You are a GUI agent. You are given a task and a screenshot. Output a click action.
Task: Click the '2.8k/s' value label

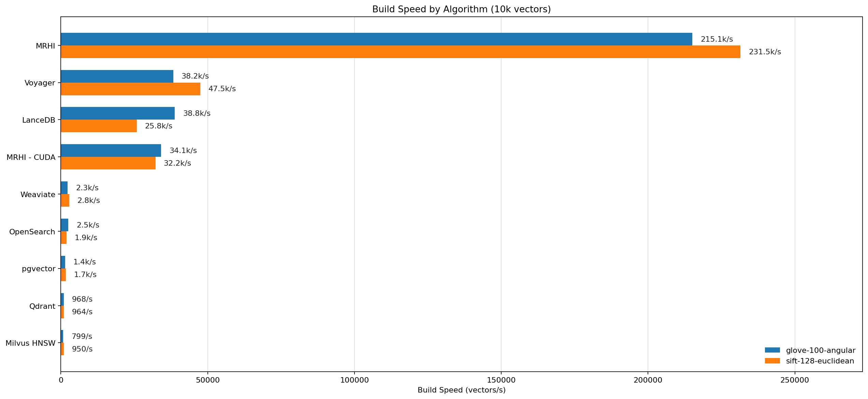pos(89,201)
